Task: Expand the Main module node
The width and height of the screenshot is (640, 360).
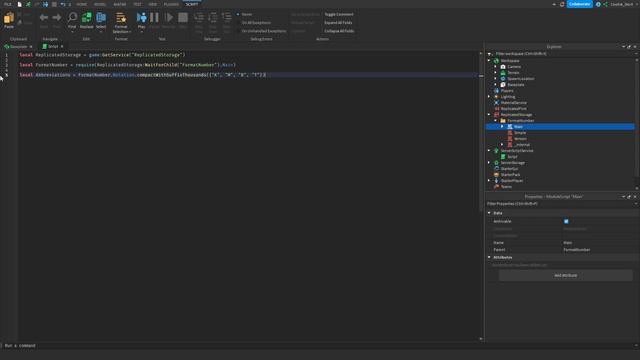Action: [502, 127]
